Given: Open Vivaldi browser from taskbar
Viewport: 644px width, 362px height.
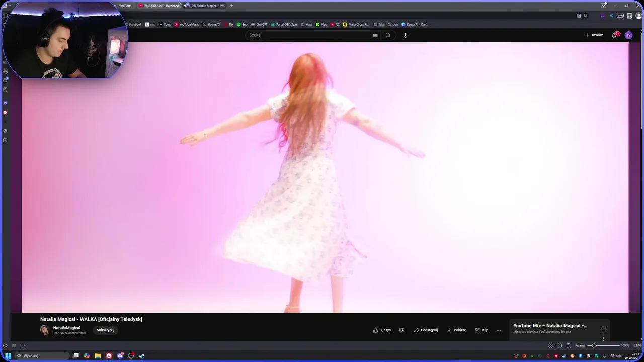Looking at the screenshot, I should pyautogui.click(x=109, y=356).
